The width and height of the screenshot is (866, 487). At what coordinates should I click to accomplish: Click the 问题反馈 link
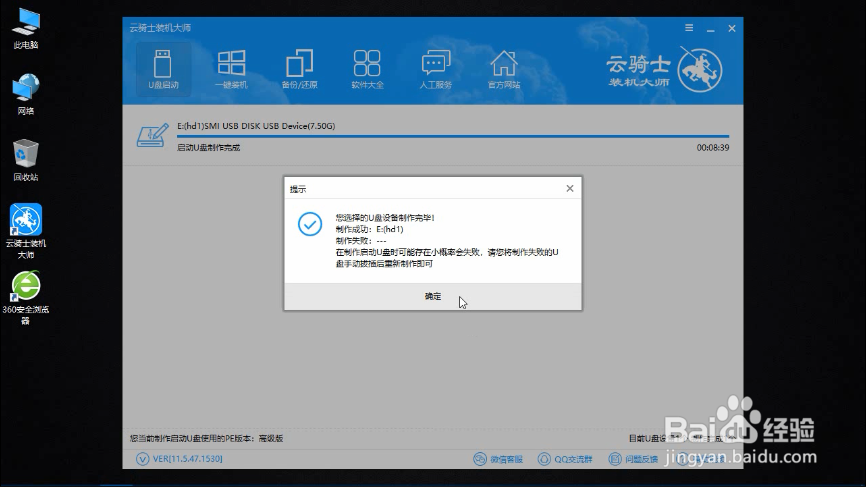[x=641, y=459]
